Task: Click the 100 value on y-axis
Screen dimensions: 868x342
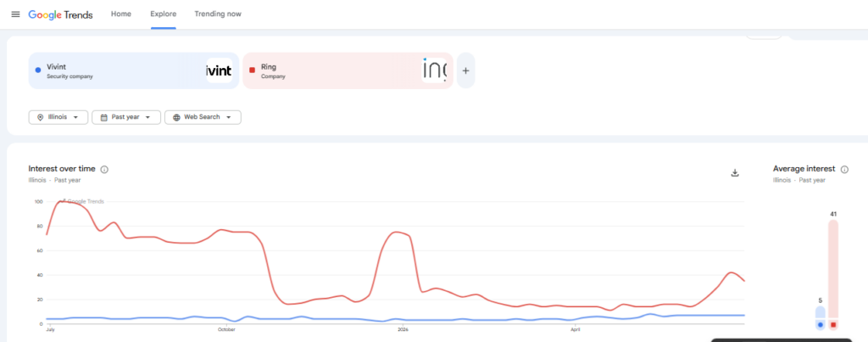Action: click(38, 202)
